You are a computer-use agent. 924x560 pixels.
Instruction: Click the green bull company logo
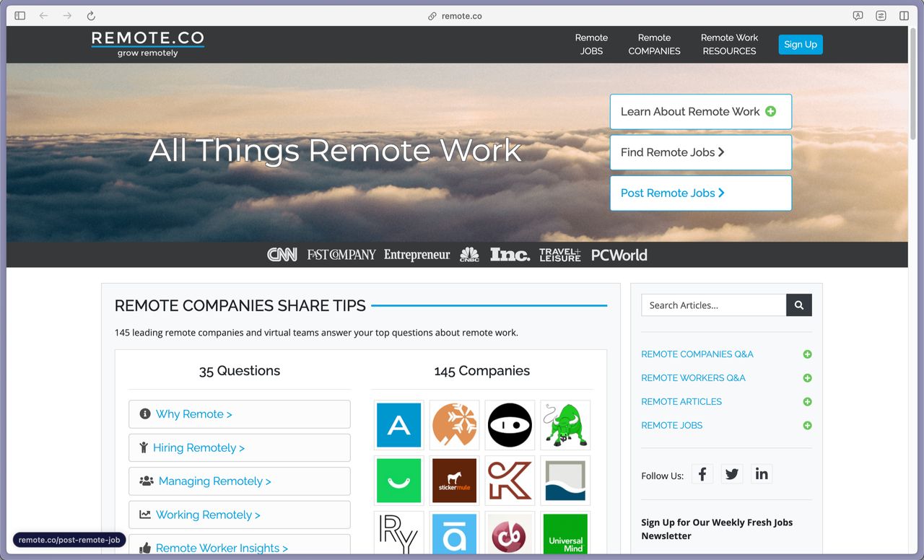pos(565,426)
